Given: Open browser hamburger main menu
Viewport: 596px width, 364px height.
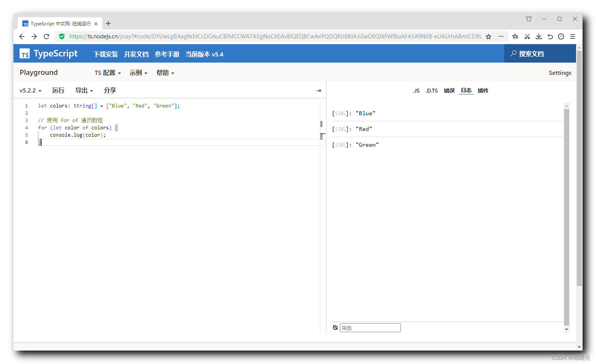Looking at the screenshot, I should [573, 36].
